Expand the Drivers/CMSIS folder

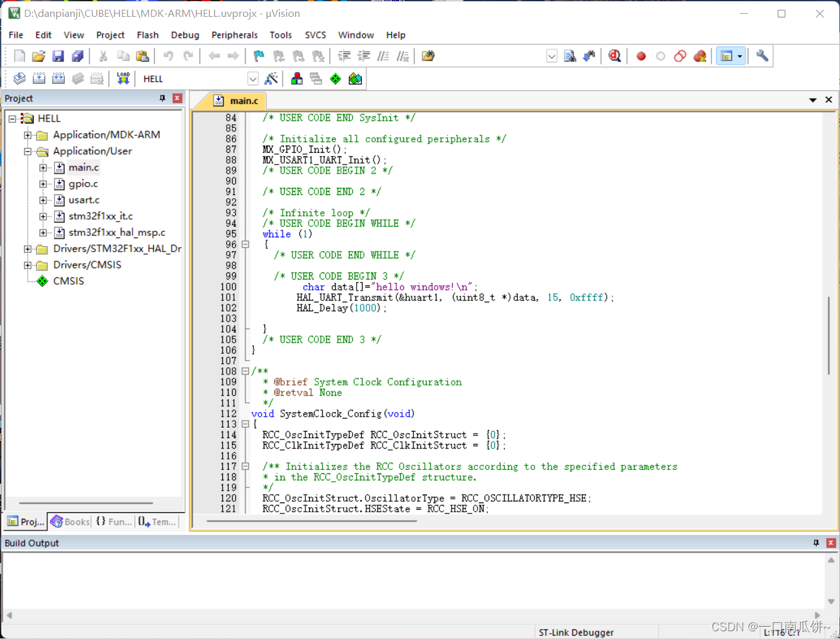[28, 265]
